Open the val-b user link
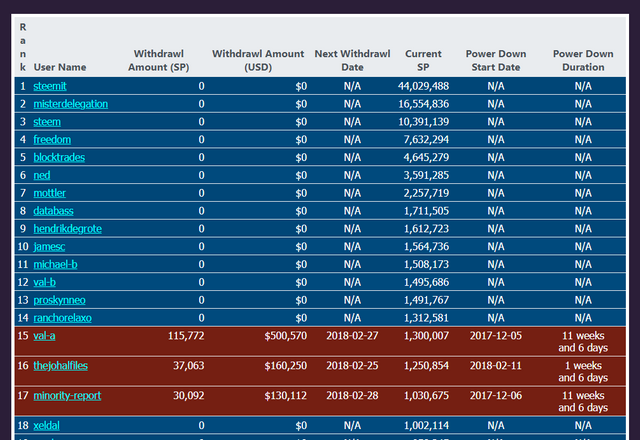Screen dimensions: 640x440 [44, 282]
